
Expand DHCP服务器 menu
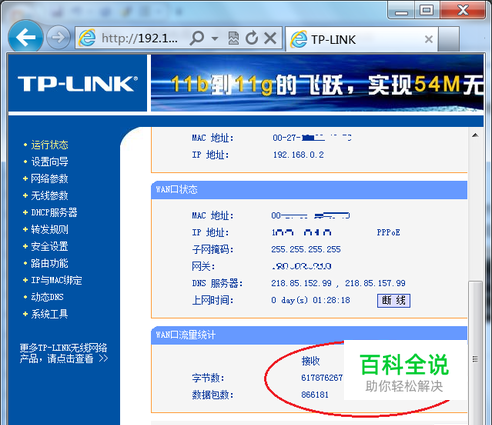tap(54, 213)
